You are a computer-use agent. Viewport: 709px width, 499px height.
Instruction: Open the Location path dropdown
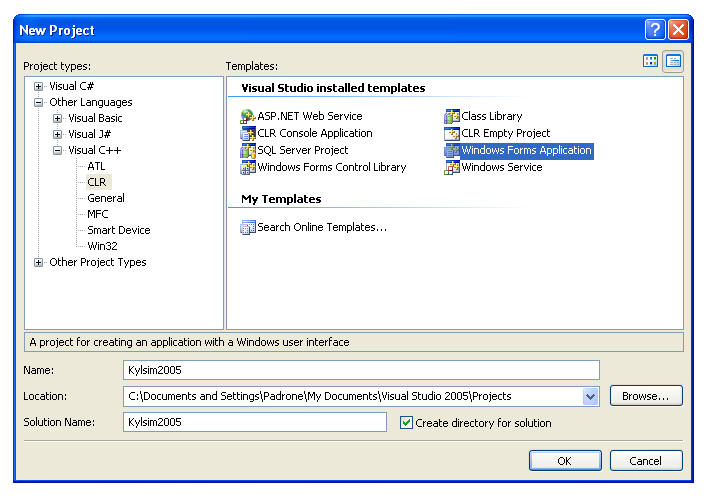tap(590, 397)
